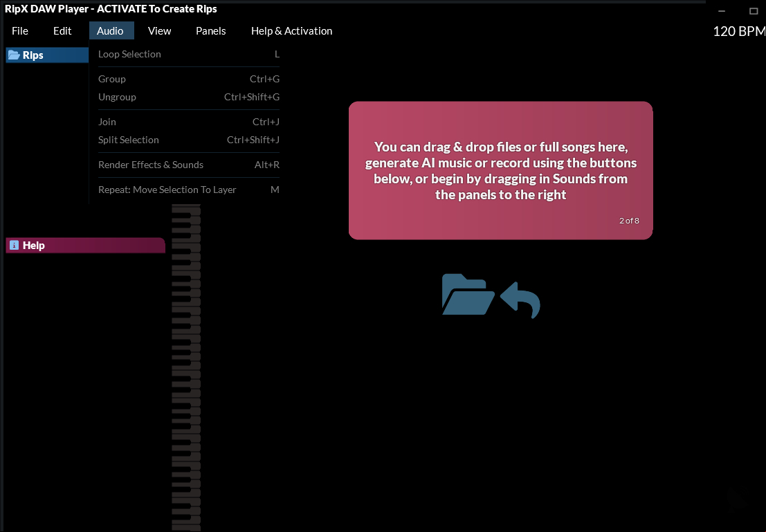Open the Edit menu
The image size is (766, 532).
[62, 30]
